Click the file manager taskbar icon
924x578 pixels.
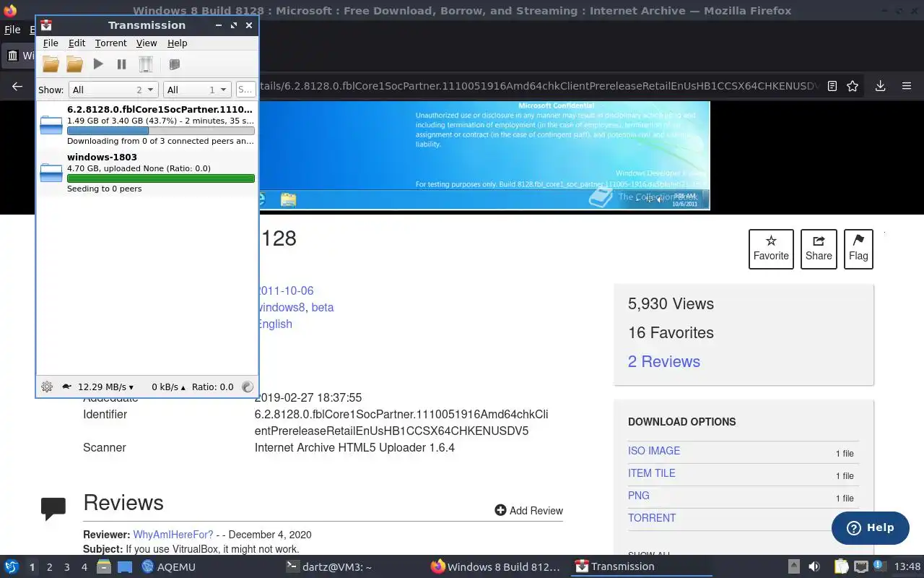click(103, 567)
